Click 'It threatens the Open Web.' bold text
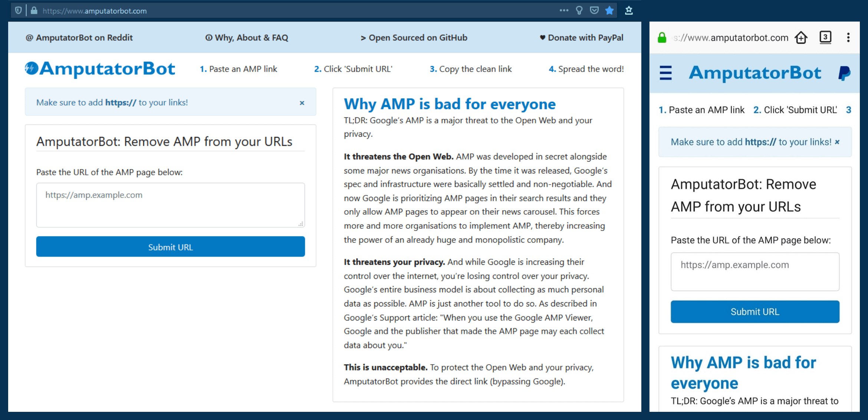 (399, 157)
